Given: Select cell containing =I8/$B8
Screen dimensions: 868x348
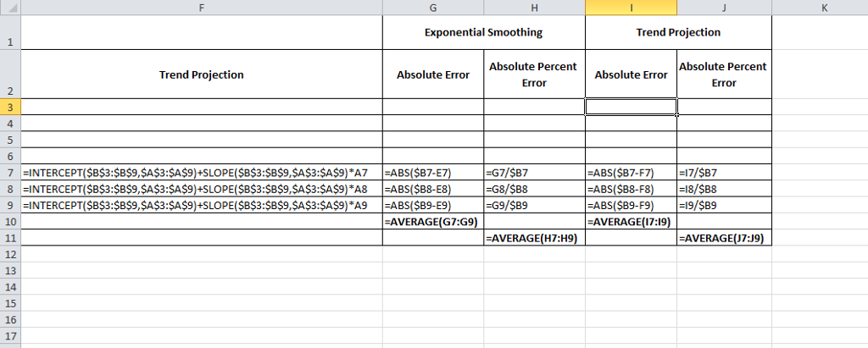Looking at the screenshot, I should pyautogui.click(x=722, y=190).
